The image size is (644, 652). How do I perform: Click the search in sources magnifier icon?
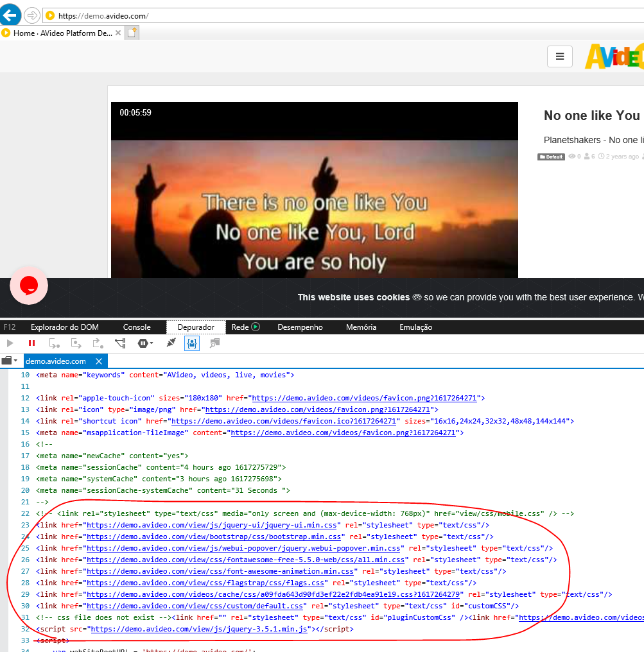pyautogui.click(x=214, y=343)
